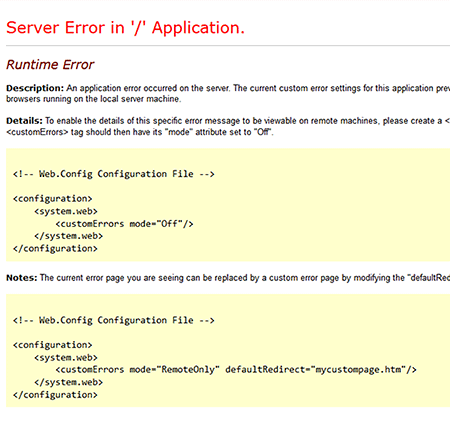Click the first </configuration> closing tag
Screen dimensions: 450x426
(55, 249)
